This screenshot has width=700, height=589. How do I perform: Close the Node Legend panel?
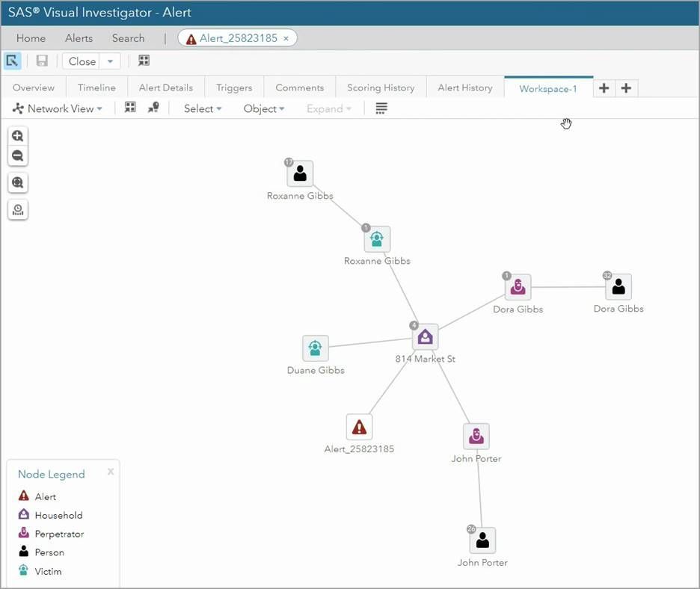coord(111,472)
